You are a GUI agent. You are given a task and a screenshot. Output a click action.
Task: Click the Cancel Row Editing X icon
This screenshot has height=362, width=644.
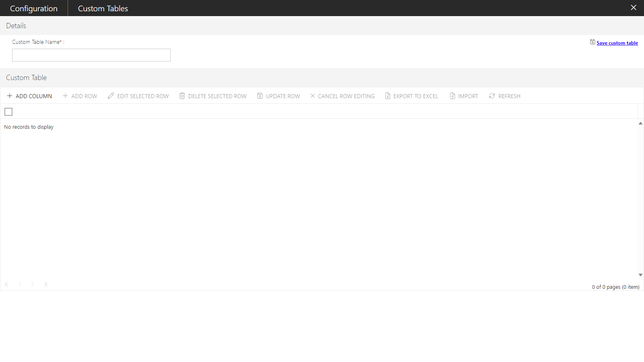pyautogui.click(x=312, y=96)
